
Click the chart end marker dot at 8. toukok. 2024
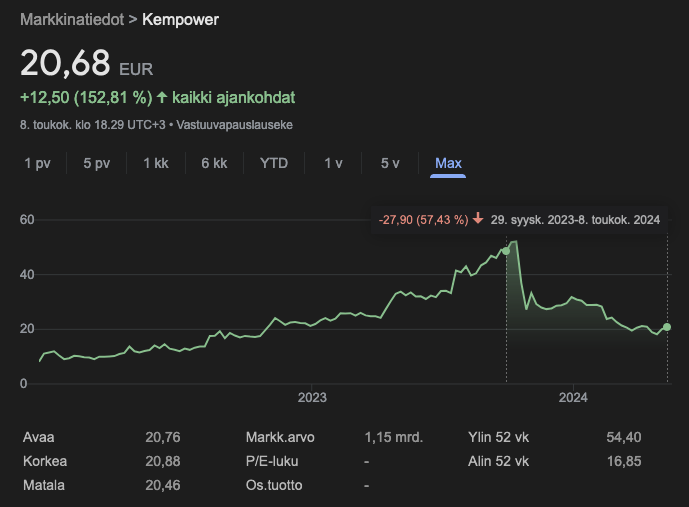click(x=667, y=327)
